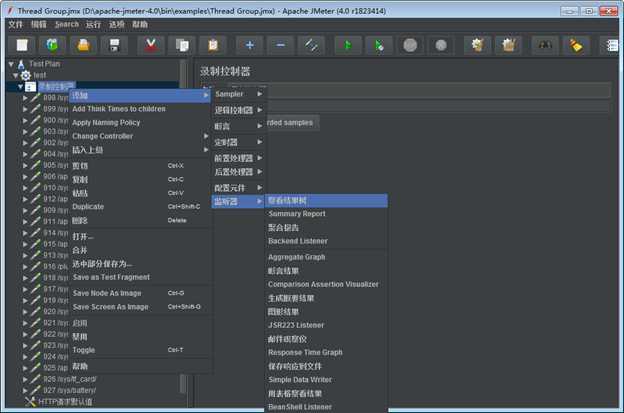Click the Cut scissors toolbar icon
This screenshot has width=624, height=413.
(150, 45)
